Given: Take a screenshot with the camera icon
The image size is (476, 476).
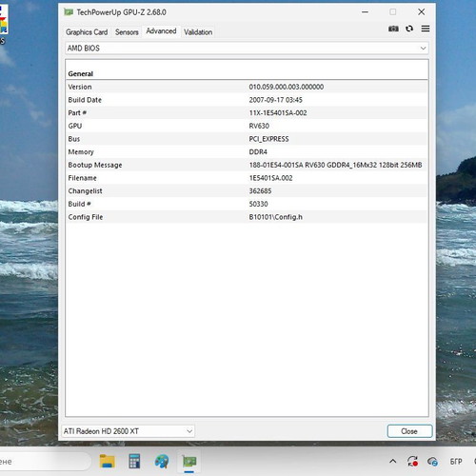Looking at the screenshot, I should [393, 29].
